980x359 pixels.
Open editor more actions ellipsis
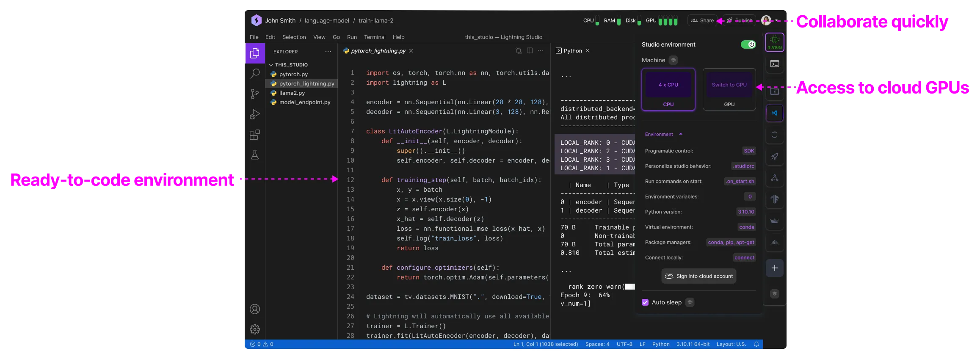[x=541, y=51]
